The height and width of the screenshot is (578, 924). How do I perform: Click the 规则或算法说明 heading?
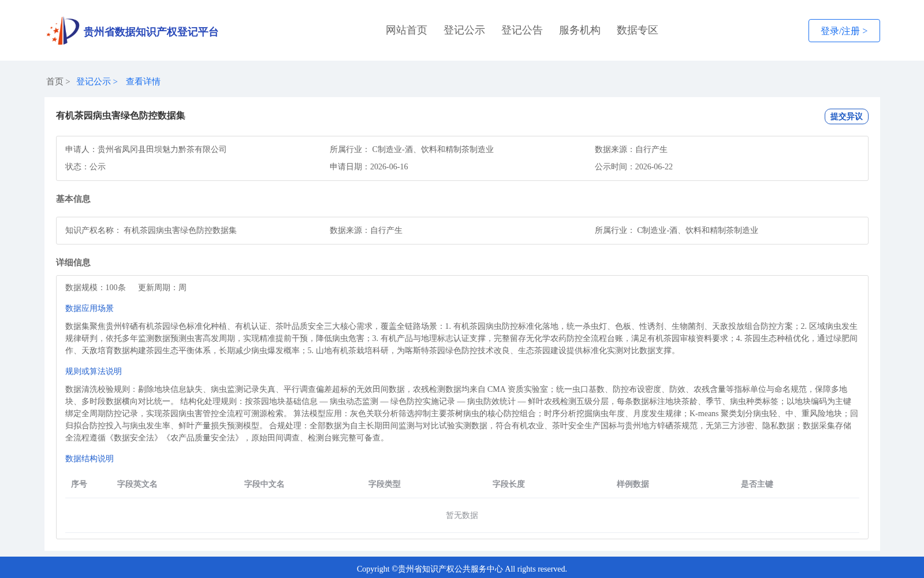point(94,371)
